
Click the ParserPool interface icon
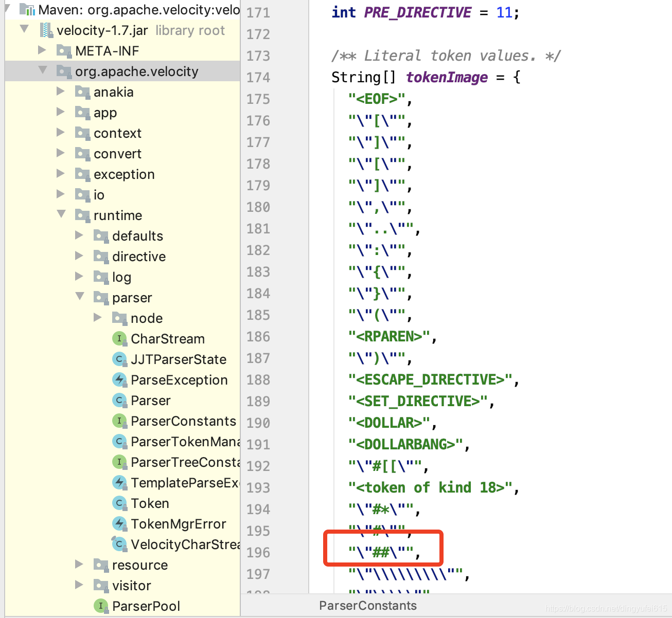tap(101, 606)
